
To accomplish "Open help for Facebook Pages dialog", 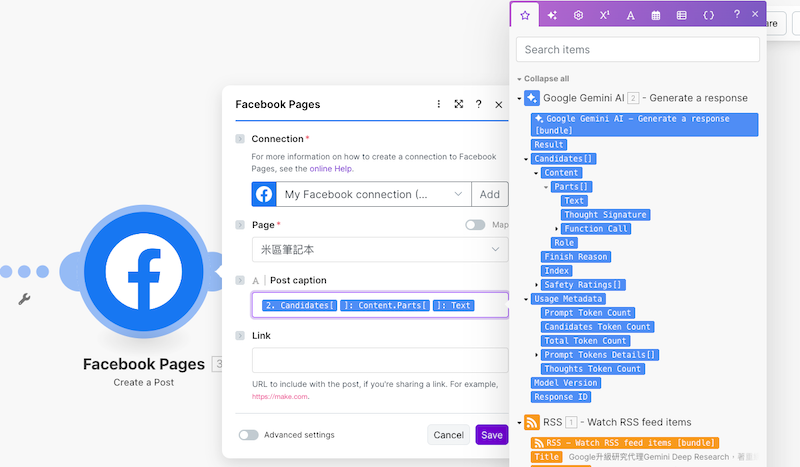I will click(479, 104).
